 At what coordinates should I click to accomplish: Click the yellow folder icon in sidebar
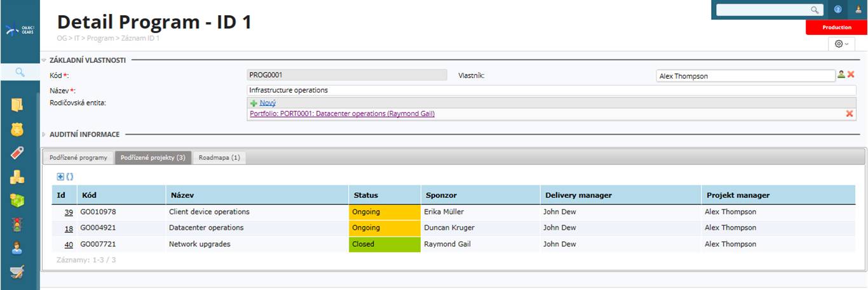point(17,104)
